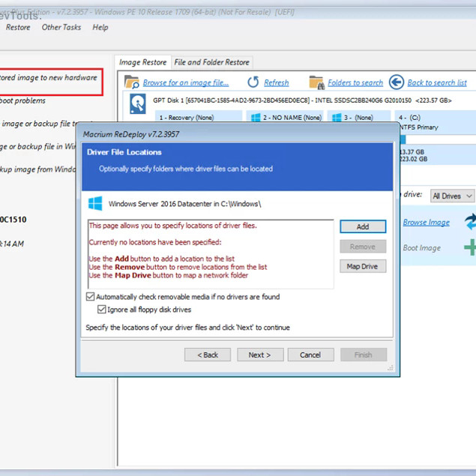Click 'Currently no locations have been specified:' text
Viewport: 476px width, 476px height.
click(155, 242)
